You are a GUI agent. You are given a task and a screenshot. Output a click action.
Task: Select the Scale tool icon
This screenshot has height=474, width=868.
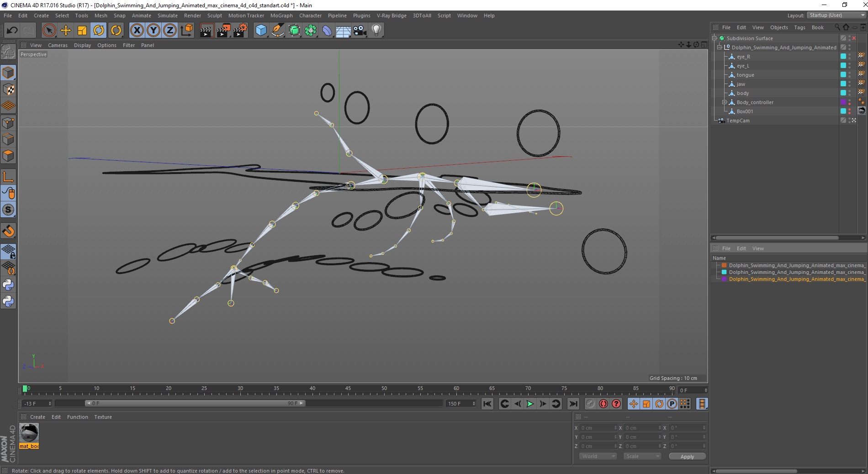pos(82,30)
